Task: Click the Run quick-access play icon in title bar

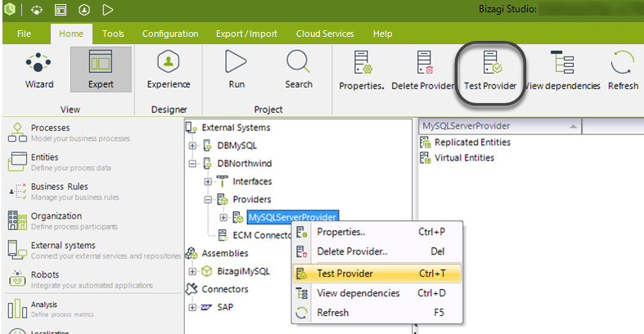Action: [x=108, y=10]
